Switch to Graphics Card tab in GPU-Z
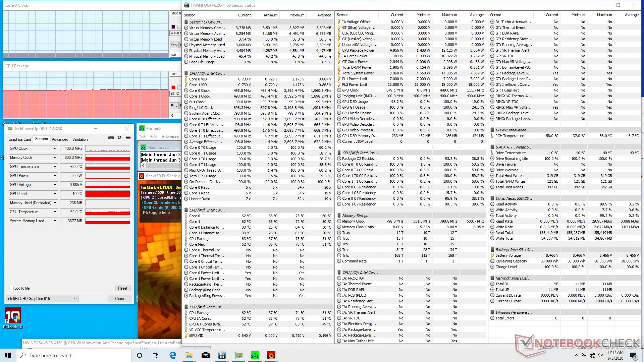Screen dimensions: 644x362 (20, 139)
